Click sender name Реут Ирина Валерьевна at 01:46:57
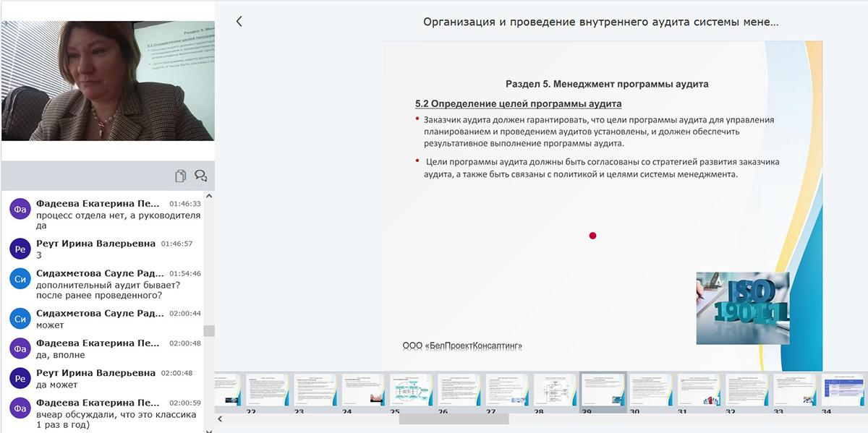The width and height of the screenshot is (868, 433). click(95, 244)
